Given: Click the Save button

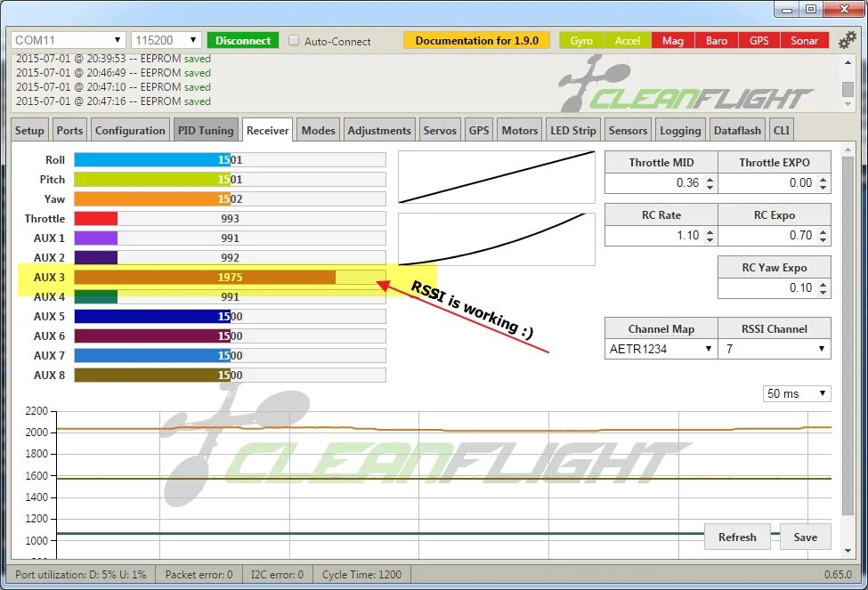Looking at the screenshot, I should pyautogui.click(x=806, y=537).
